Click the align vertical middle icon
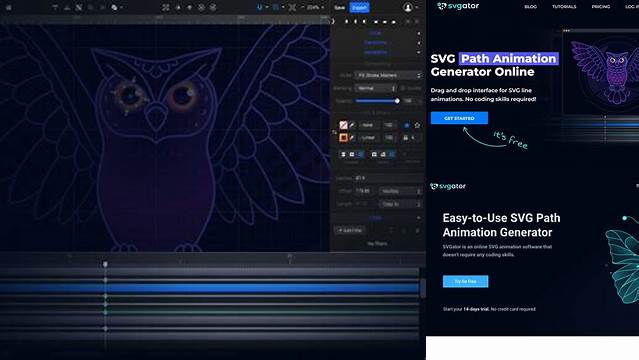Screen dimensions: 639x360 click(x=385, y=21)
